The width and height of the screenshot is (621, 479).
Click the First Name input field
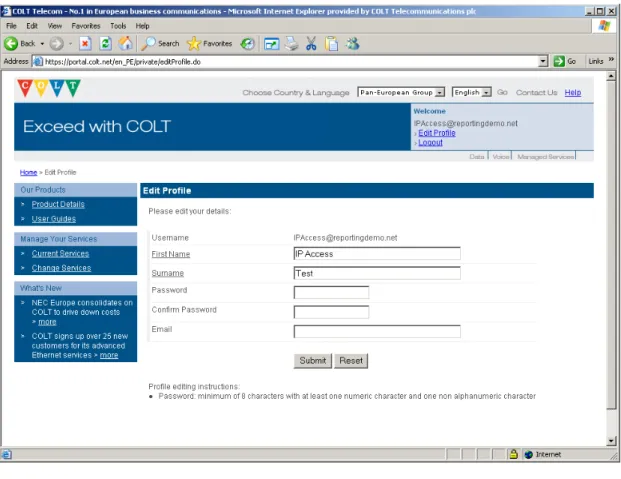pyautogui.click(x=377, y=254)
